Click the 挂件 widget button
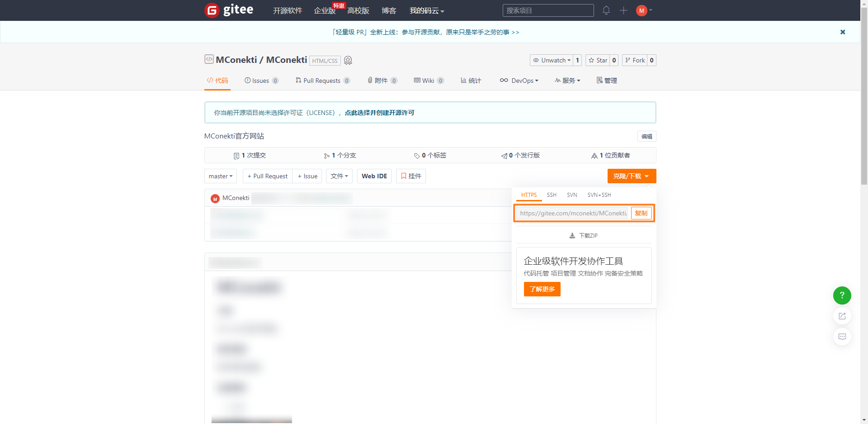The height and width of the screenshot is (424, 868). click(x=411, y=176)
